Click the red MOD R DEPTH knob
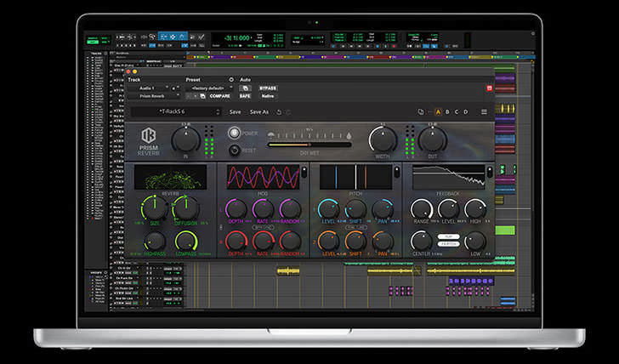 (x=236, y=241)
